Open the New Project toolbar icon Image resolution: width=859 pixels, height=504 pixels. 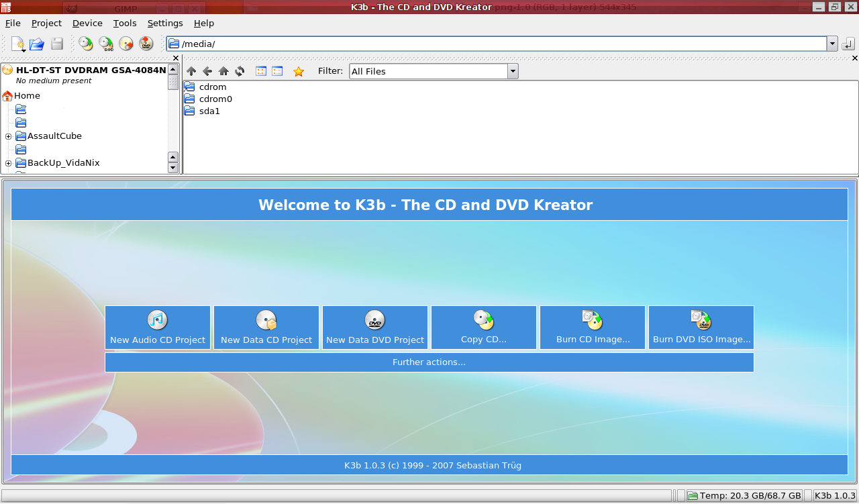coord(18,44)
